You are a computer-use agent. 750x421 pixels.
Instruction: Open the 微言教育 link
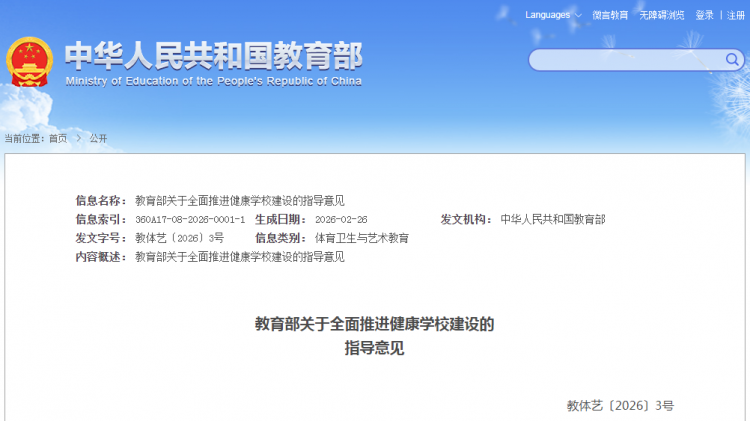pyautogui.click(x=610, y=15)
